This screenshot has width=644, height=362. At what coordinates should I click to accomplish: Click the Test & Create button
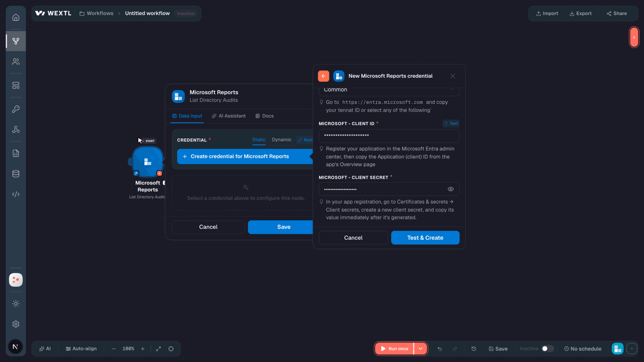tap(425, 238)
